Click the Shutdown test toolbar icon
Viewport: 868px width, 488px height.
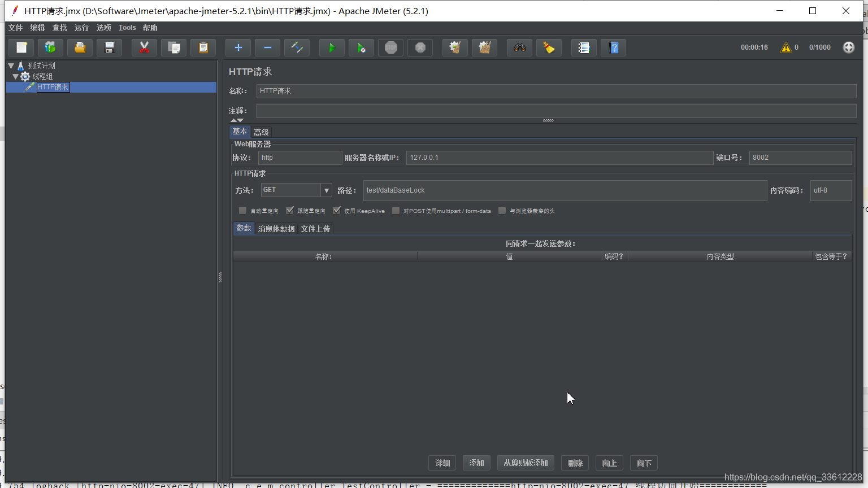(x=420, y=47)
